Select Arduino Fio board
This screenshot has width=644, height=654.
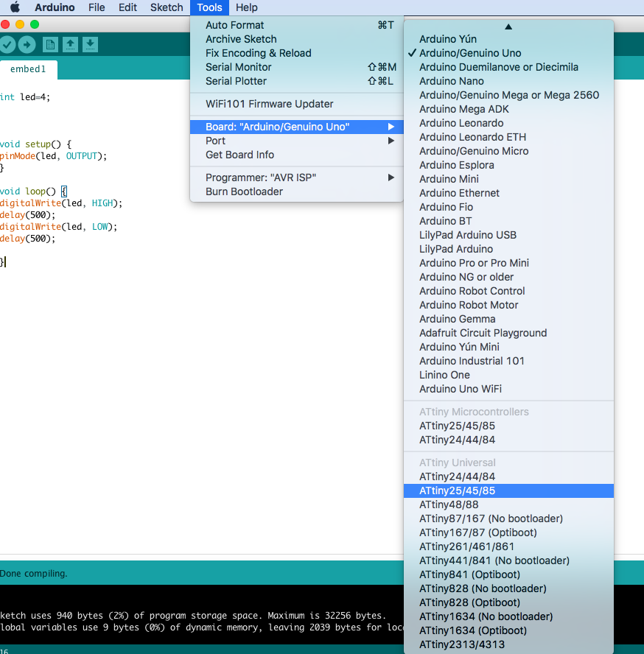pyautogui.click(x=508, y=207)
